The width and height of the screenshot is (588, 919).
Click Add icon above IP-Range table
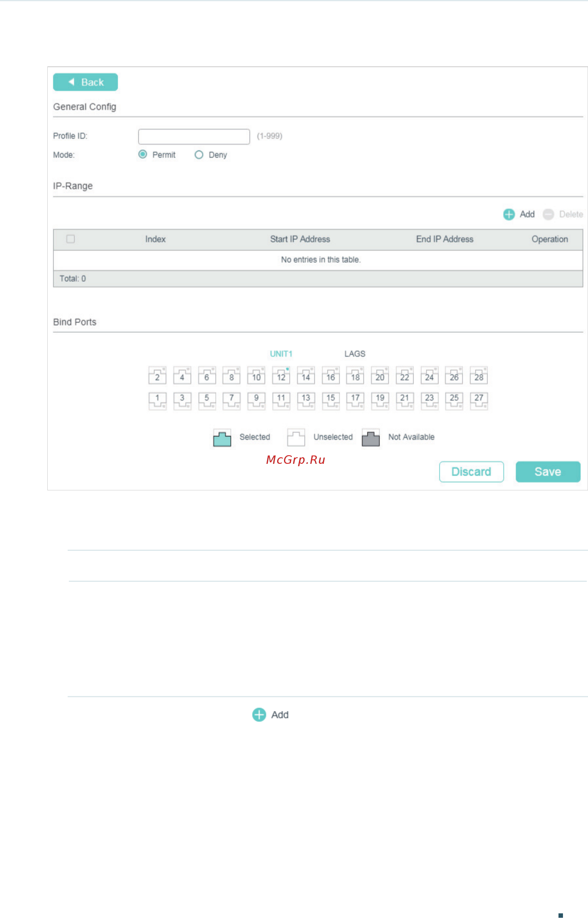pyautogui.click(x=509, y=215)
